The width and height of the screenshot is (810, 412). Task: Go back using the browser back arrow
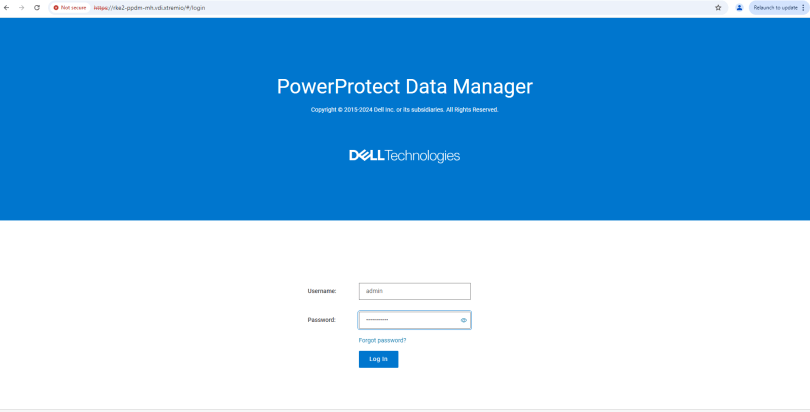(x=7, y=7)
